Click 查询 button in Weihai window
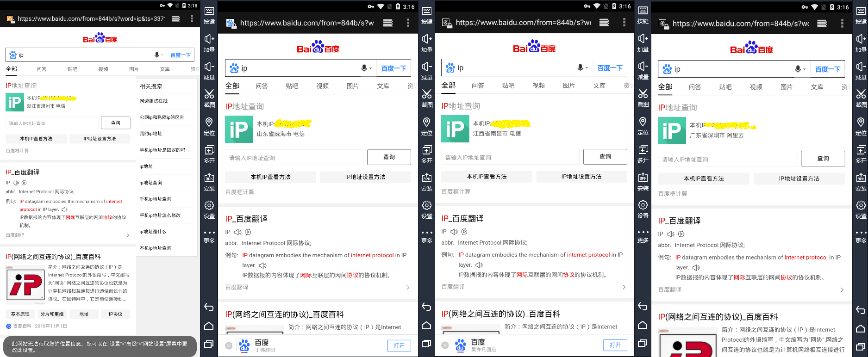The height and width of the screenshot is (357, 868). 389,157
